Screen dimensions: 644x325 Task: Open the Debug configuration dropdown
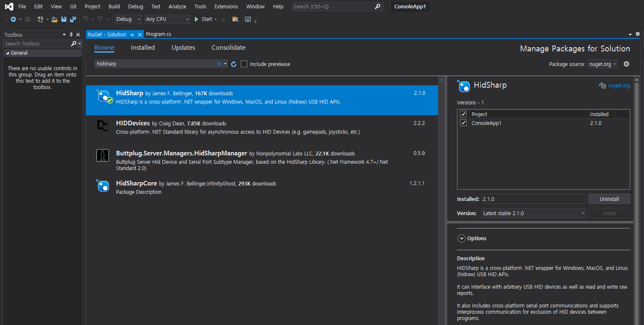pos(128,19)
